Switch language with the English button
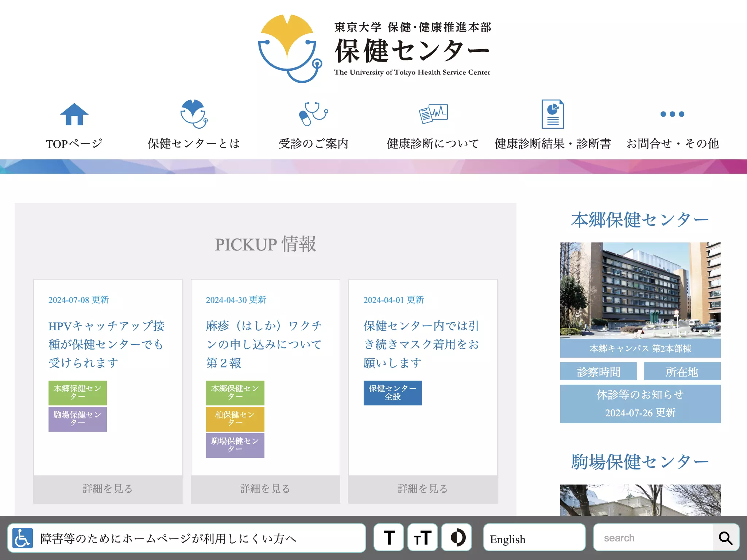 [x=534, y=538]
